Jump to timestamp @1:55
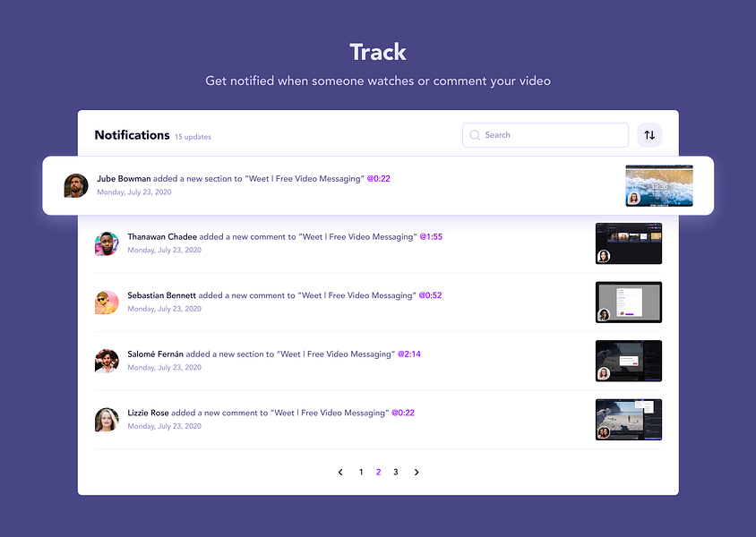The image size is (756, 537). pos(431,237)
